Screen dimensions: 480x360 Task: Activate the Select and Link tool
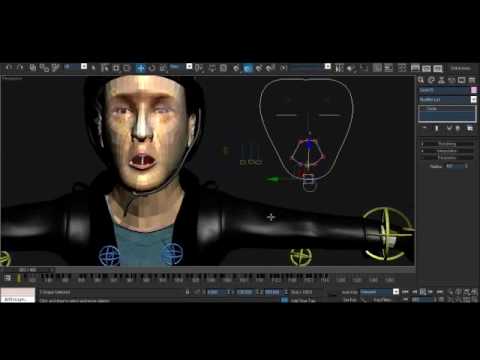pyautogui.click(x=33, y=68)
